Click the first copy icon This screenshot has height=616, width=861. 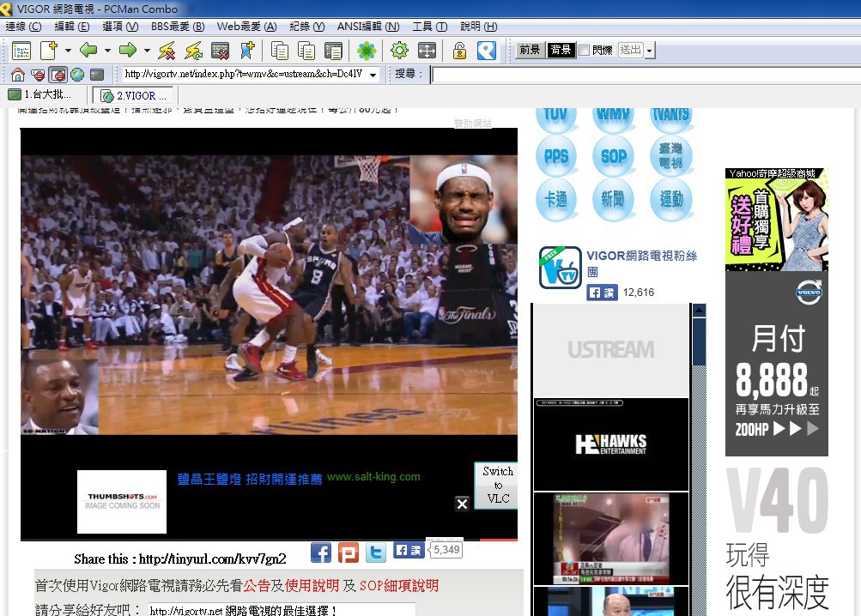coord(280,51)
